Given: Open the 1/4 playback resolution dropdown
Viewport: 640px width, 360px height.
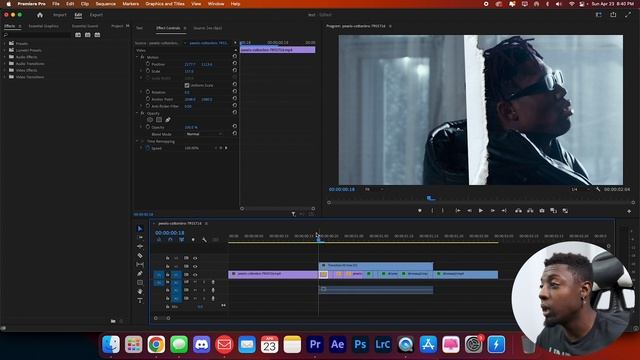Looking at the screenshot, I should (x=580, y=189).
